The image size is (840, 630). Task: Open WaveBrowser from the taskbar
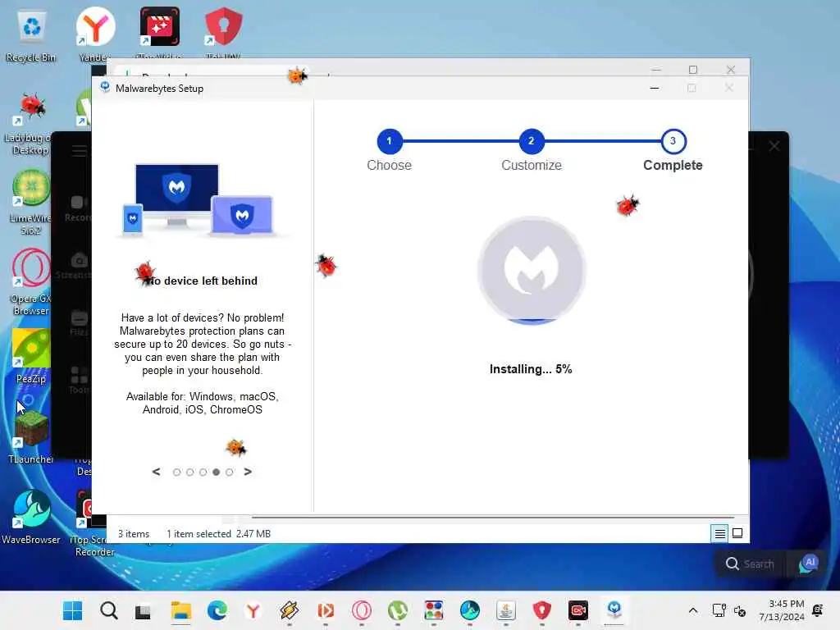[x=470, y=610]
